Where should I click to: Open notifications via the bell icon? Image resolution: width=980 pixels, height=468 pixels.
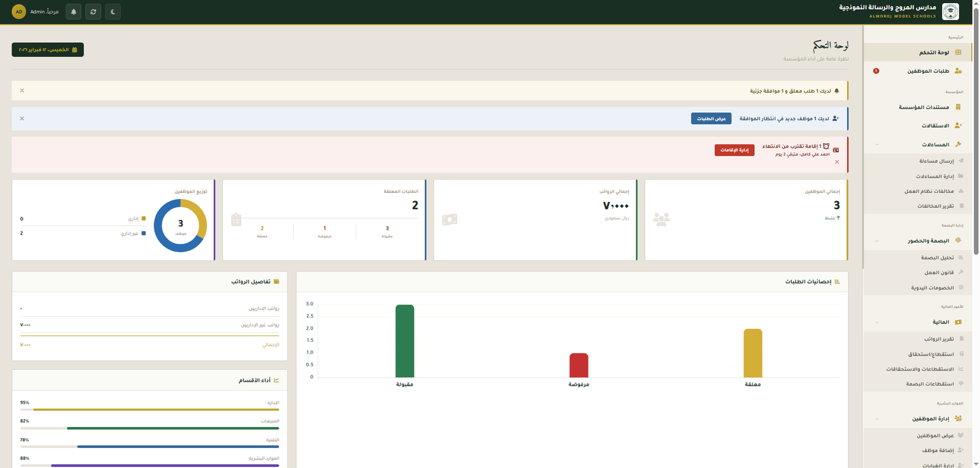click(x=73, y=12)
